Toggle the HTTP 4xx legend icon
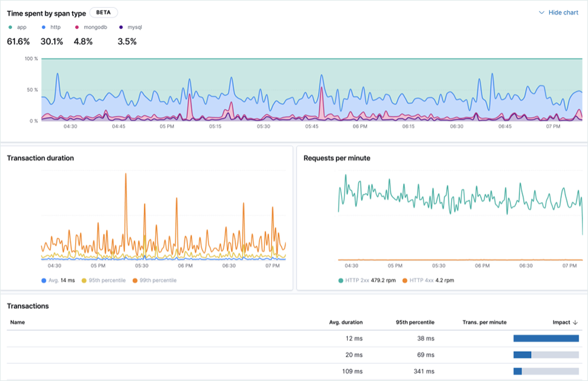588x381 pixels. tap(404, 280)
